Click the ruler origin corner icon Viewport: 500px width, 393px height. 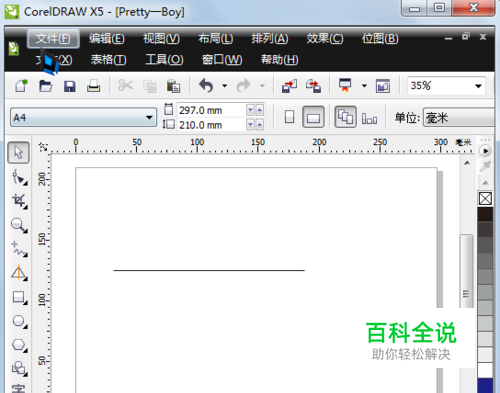pyautogui.click(x=43, y=146)
